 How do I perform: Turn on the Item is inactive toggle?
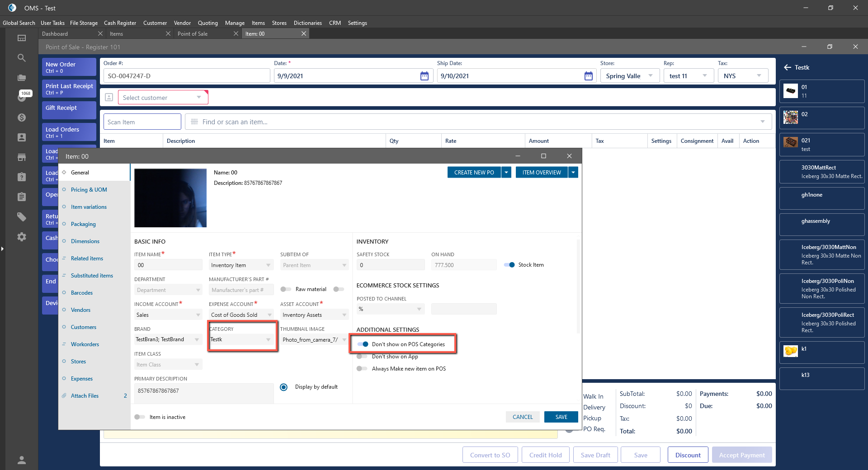(140, 417)
